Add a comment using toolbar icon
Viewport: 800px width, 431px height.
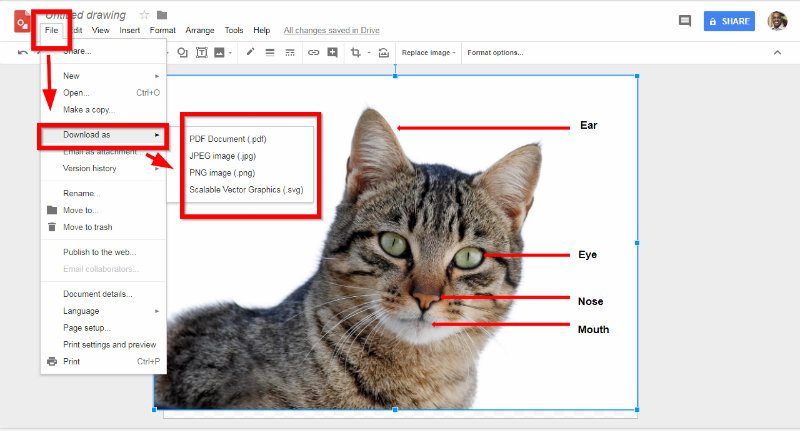pyautogui.click(x=332, y=52)
